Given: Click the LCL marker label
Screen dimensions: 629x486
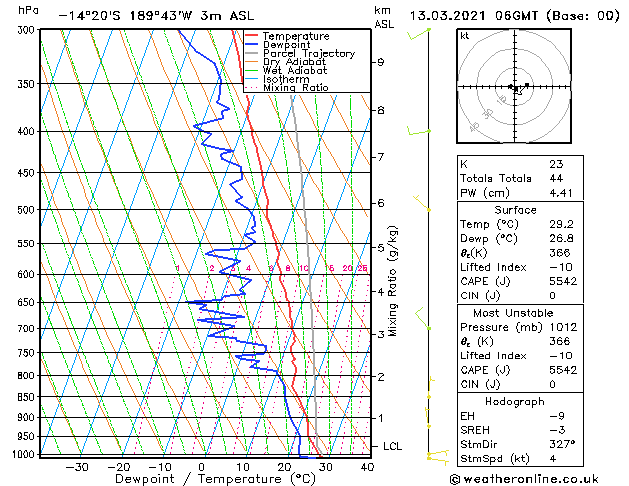Looking at the screenshot, I should coord(391,446).
